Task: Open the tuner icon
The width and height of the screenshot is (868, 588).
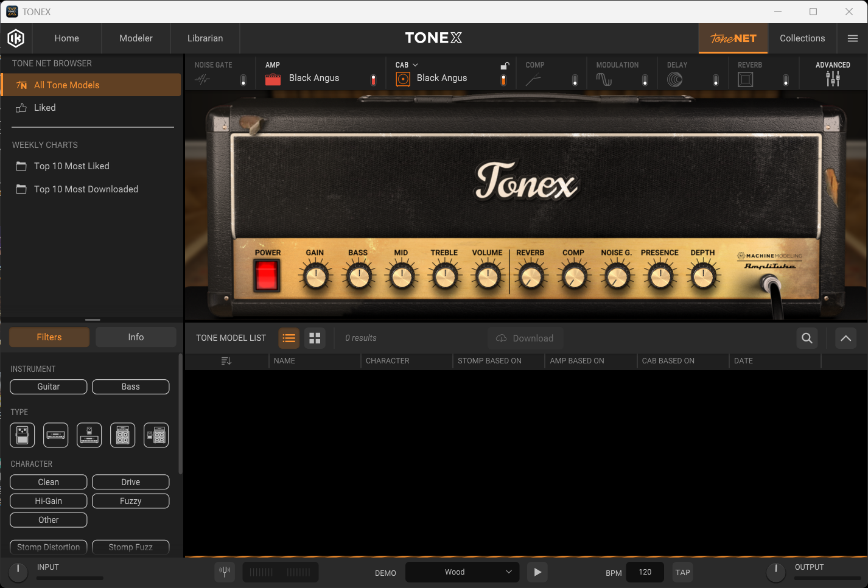Action: tap(225, 572)
